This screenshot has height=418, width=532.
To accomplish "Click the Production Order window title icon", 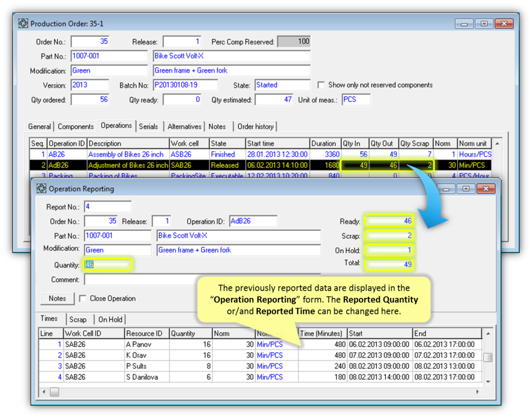I will click(23, 23).
